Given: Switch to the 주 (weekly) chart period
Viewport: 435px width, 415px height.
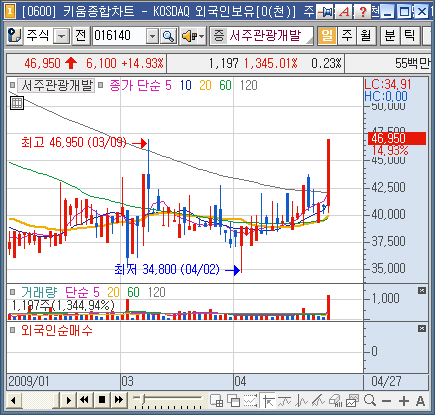Looking at the screenshot, I should [x=347, y=36].
